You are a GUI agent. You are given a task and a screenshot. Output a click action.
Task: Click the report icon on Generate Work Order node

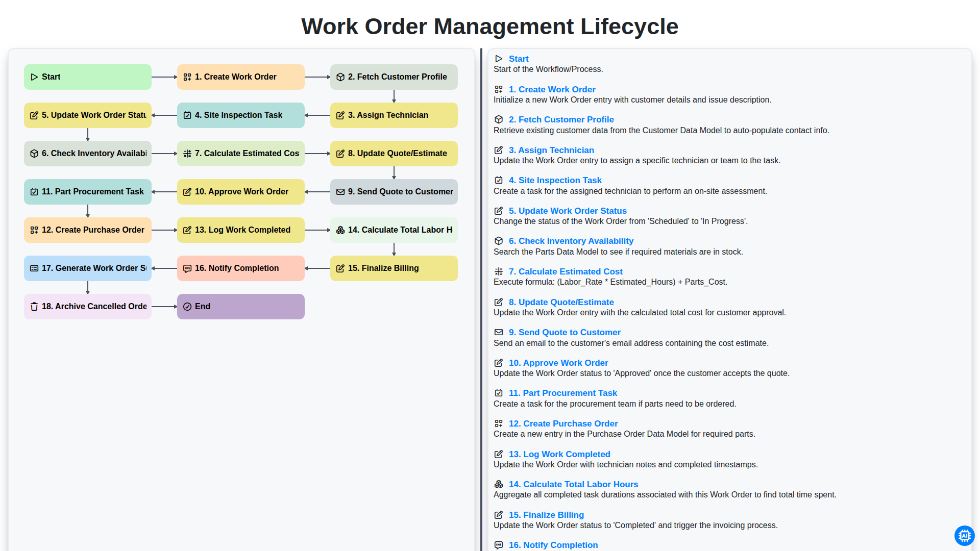34,268
